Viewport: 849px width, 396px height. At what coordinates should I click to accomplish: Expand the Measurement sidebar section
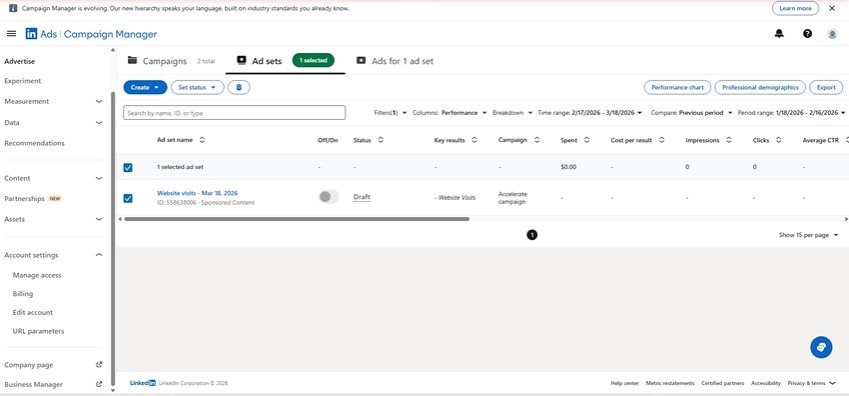99,101
